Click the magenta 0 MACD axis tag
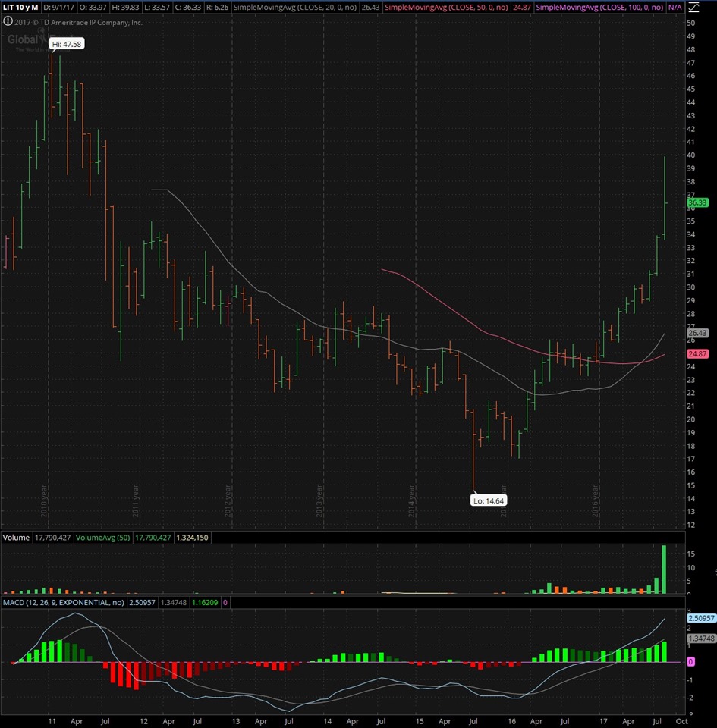 point(691,661)
